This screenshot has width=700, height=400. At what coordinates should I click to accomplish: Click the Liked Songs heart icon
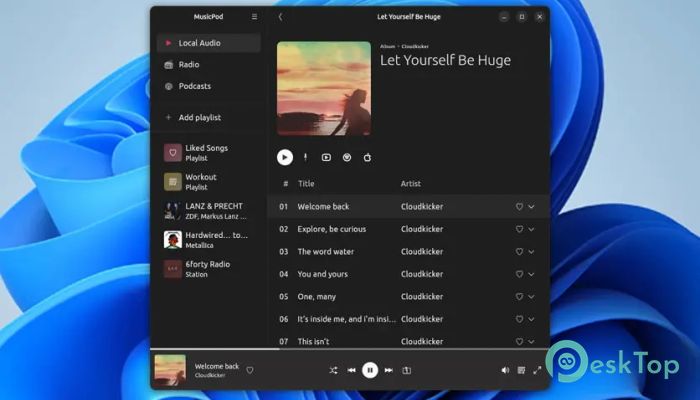click(173, 153)
